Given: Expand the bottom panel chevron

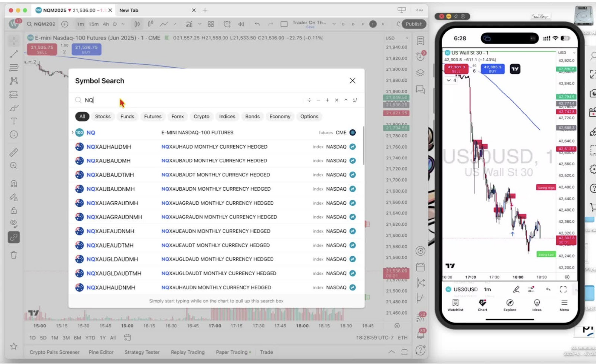Looking at the screenshot, I should coord(392,352).
